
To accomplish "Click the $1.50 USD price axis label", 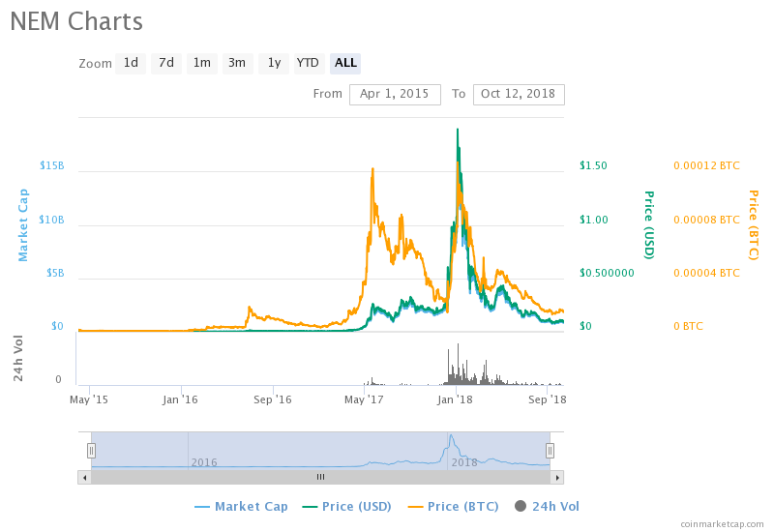I will click(593, 165).
